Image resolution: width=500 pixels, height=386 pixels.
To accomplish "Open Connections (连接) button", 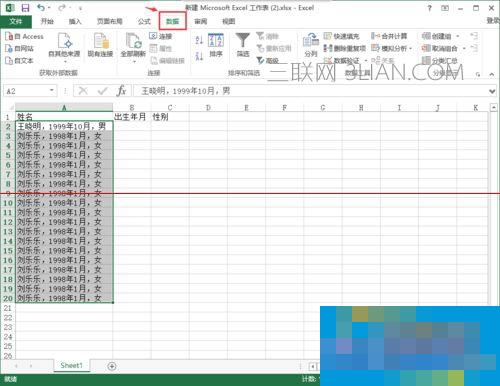I will tap(161, 36).
